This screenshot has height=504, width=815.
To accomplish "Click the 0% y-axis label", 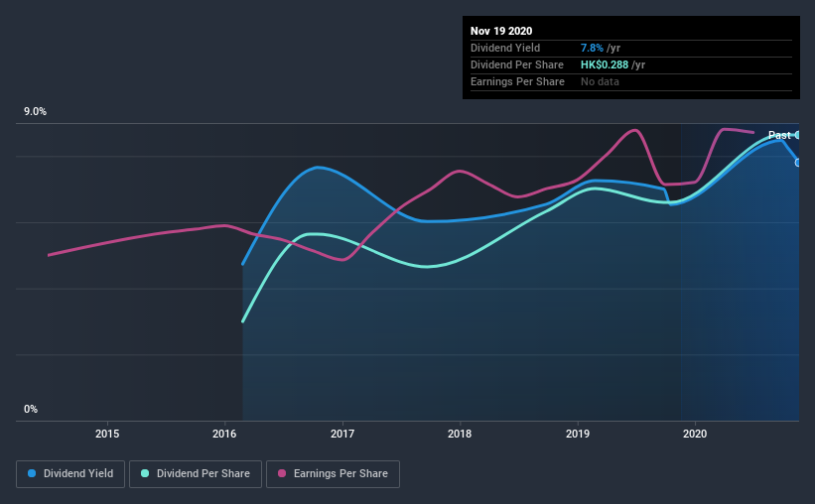I will [31, 409].
